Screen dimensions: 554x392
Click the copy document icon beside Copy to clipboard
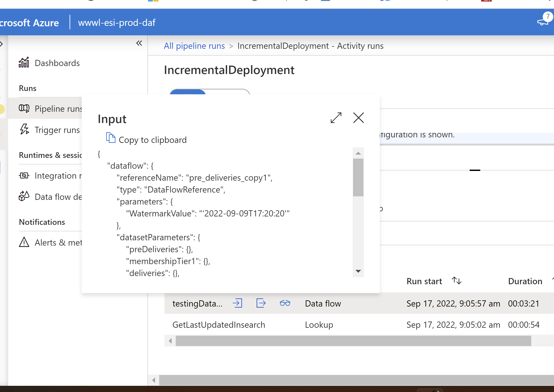[111, 138]
